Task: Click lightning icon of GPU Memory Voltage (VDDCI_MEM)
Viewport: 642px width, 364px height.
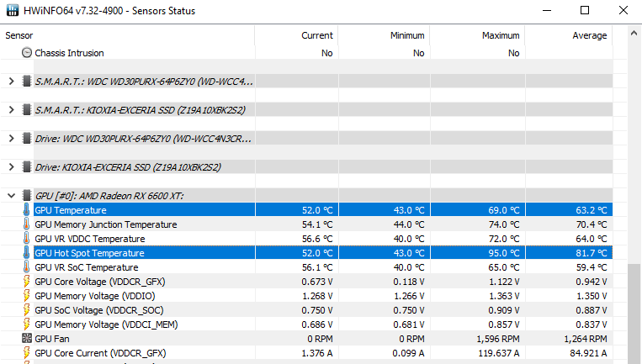Action: pos(27,324)
